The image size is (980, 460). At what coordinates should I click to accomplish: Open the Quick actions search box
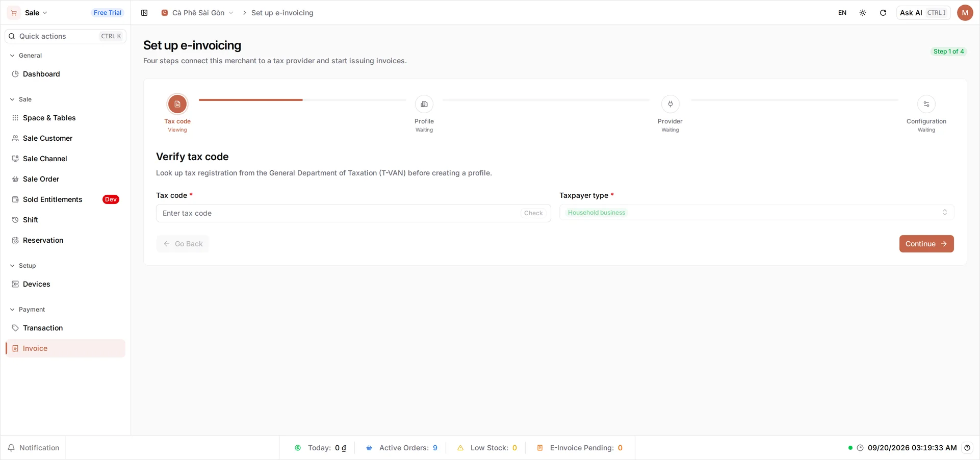click(x=65, y=36)
